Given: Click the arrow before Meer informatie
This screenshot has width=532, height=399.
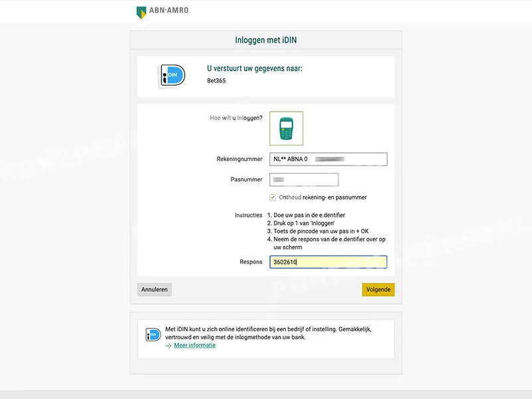Looking at the screenshot, I should (168, 346).
